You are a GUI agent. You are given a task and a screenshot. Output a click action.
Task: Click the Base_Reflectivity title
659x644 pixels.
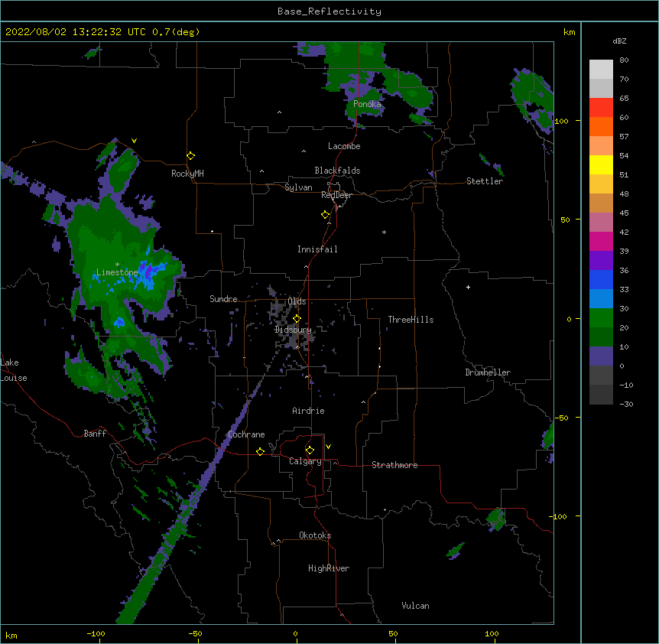point(329,11)
